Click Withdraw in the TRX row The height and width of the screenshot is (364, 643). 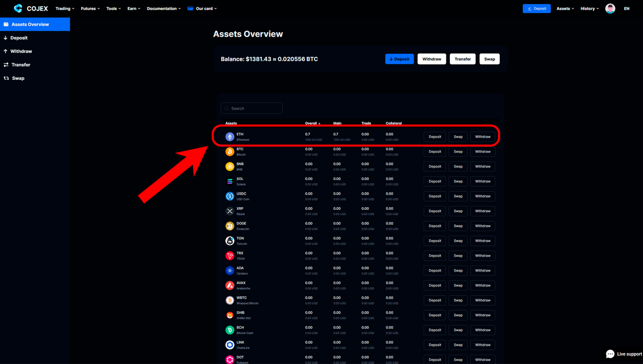tap(483, 255)
